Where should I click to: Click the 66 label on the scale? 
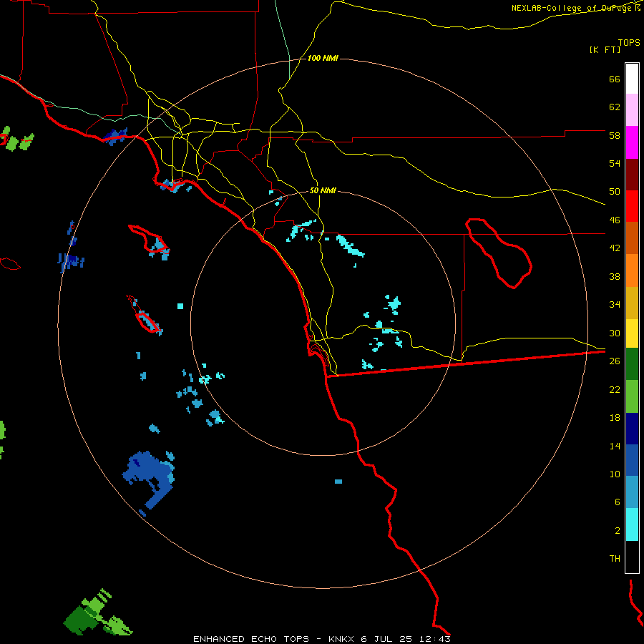[615, 79]
